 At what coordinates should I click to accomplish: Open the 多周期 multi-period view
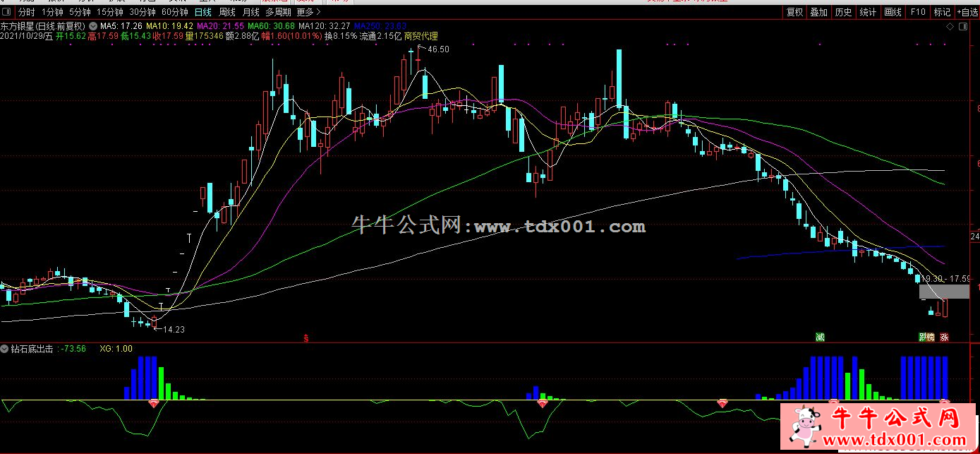point(279,12)
